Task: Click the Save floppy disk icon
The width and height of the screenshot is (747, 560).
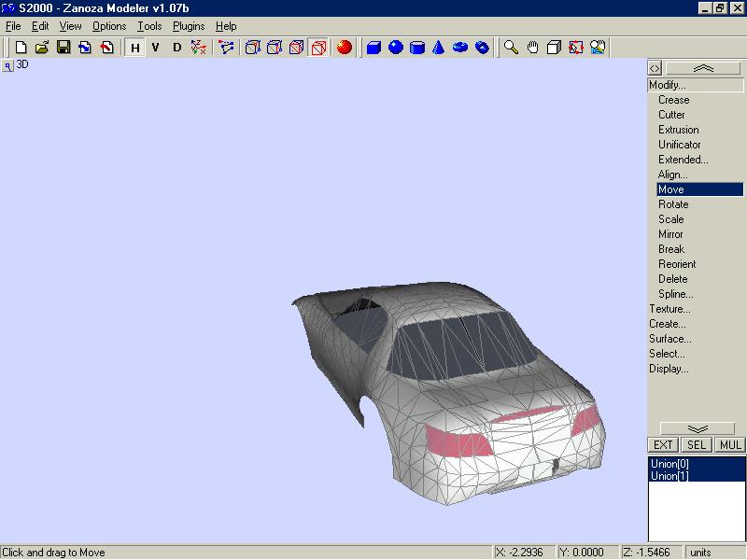Action: 63,47
